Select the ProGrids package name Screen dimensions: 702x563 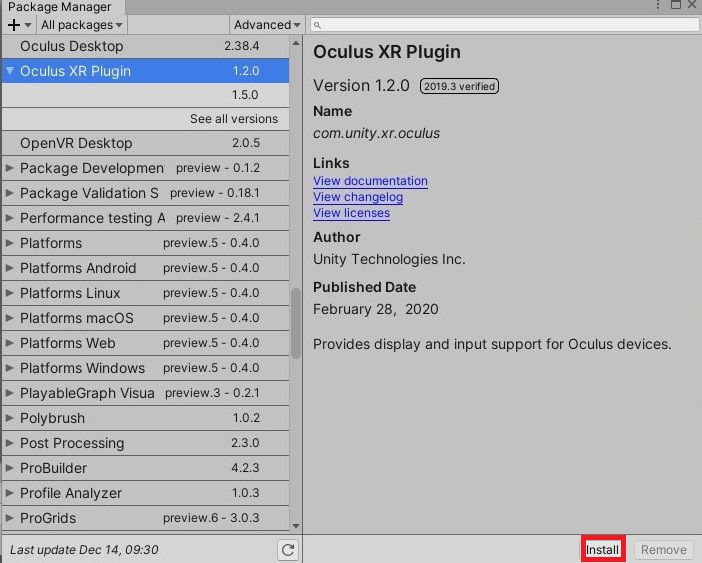tap(48, 518)
